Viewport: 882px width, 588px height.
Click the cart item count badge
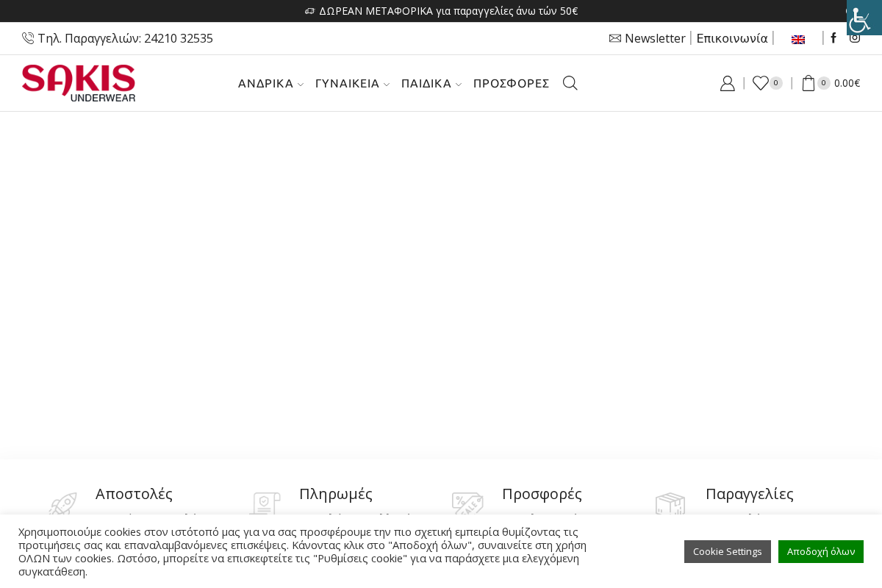pyautogui.click(x=824, y=83)
